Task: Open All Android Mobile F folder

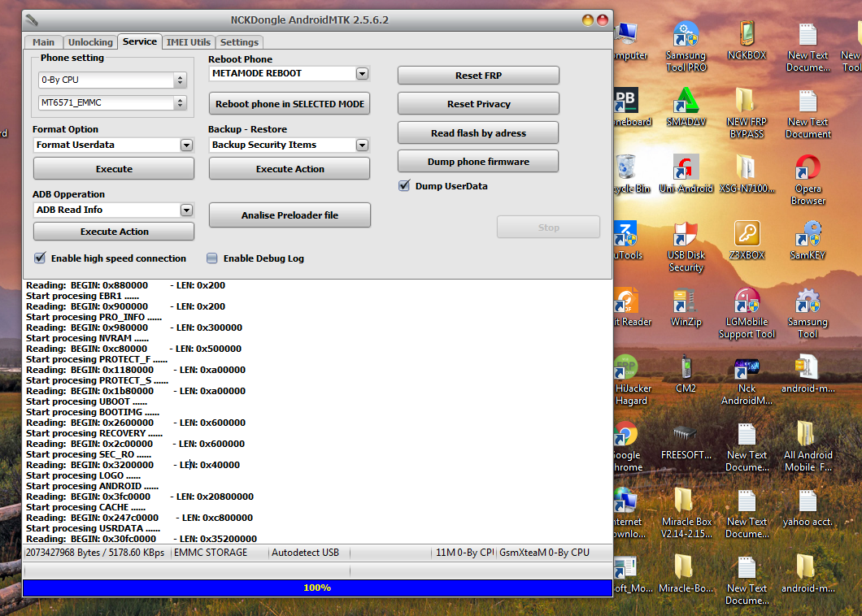Action: tap(808, 447)
